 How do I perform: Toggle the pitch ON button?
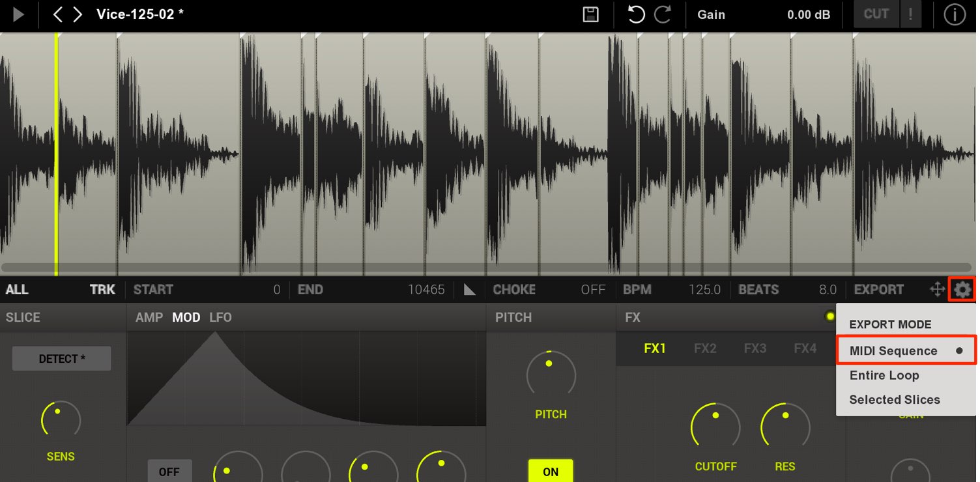[551, 471]
